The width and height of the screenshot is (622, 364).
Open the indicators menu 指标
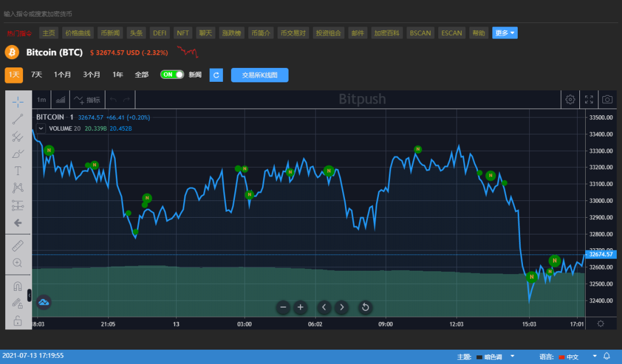pos(88,100)
